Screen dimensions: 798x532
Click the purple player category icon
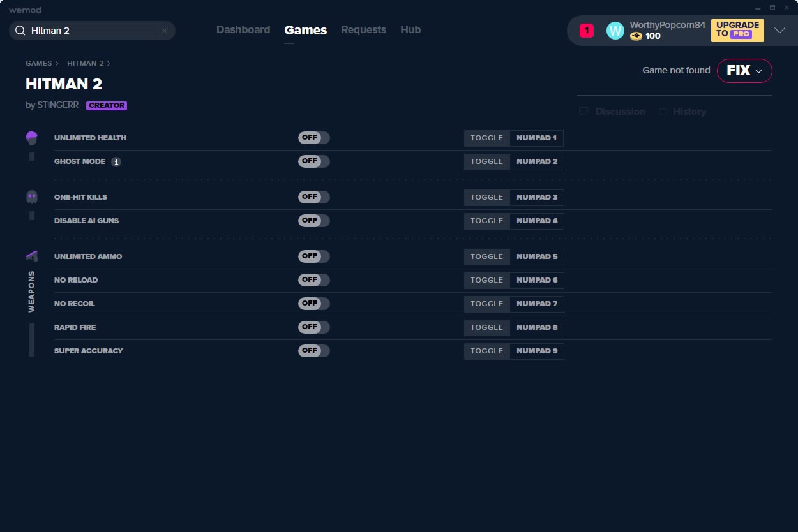32,137
